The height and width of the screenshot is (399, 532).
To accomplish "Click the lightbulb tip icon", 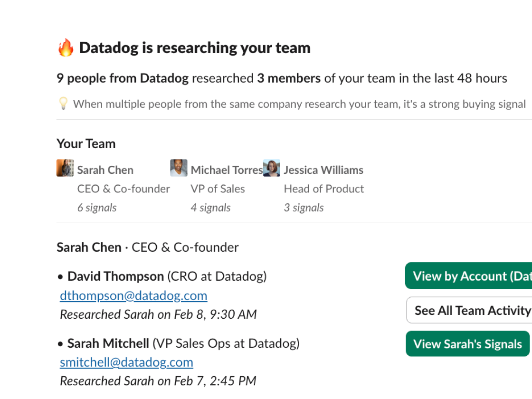I will click(63, 104).
